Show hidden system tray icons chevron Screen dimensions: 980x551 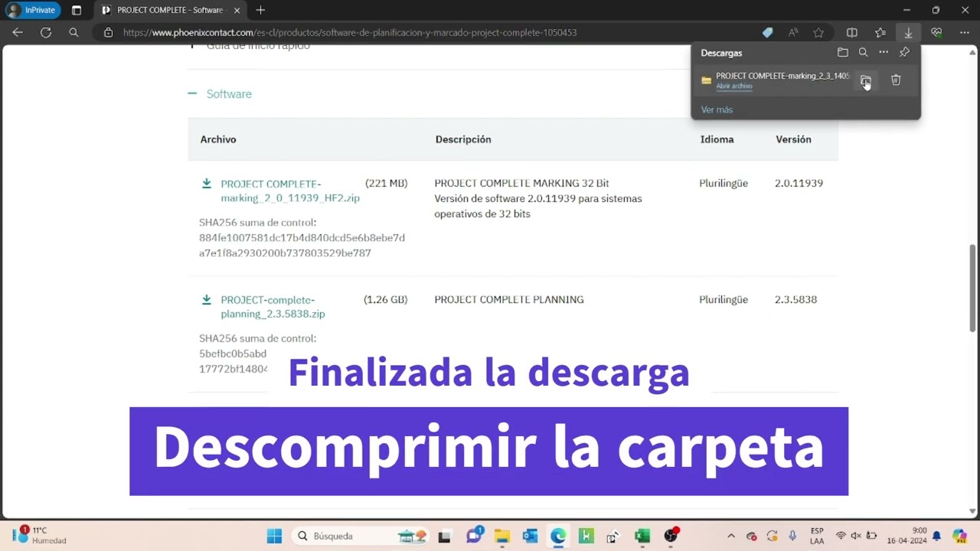pyautogui.click(x=730, y=536)
